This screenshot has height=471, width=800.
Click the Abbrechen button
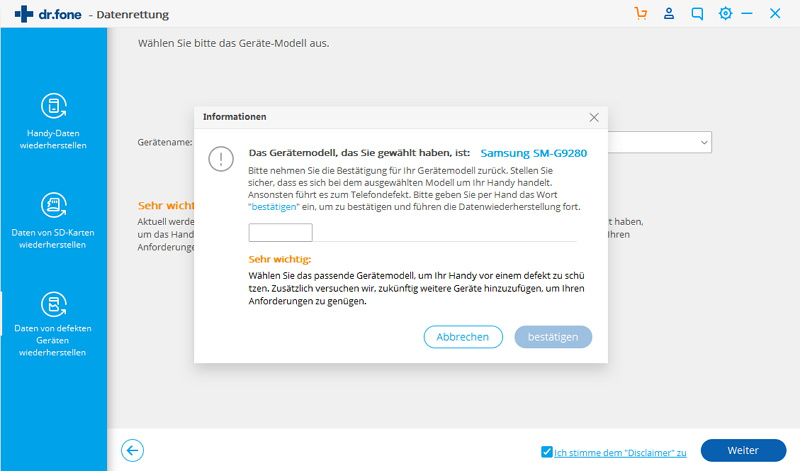click(463, 337)
